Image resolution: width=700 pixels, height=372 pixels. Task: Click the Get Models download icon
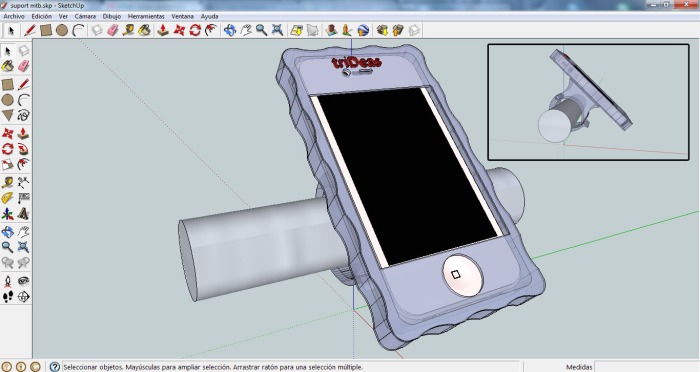click(x=382, y=30)
